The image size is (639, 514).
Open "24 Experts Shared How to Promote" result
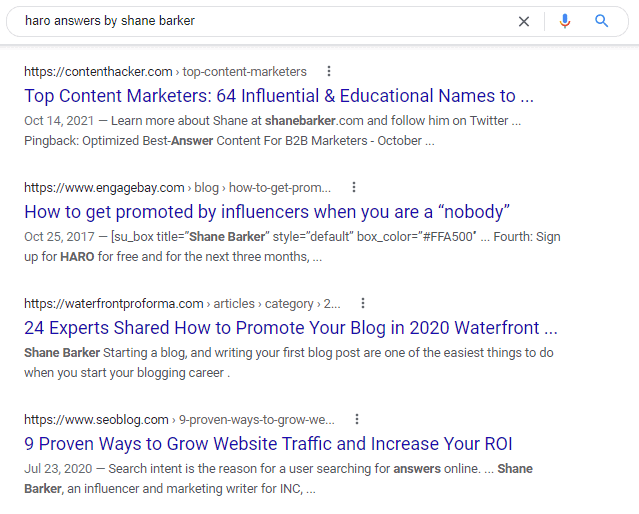[x=290, y=328]
